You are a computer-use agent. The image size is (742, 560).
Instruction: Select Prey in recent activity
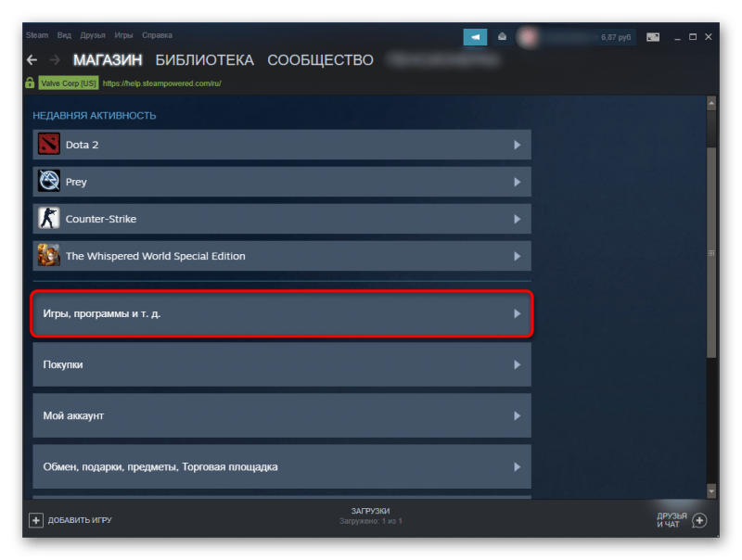[282, 182]
